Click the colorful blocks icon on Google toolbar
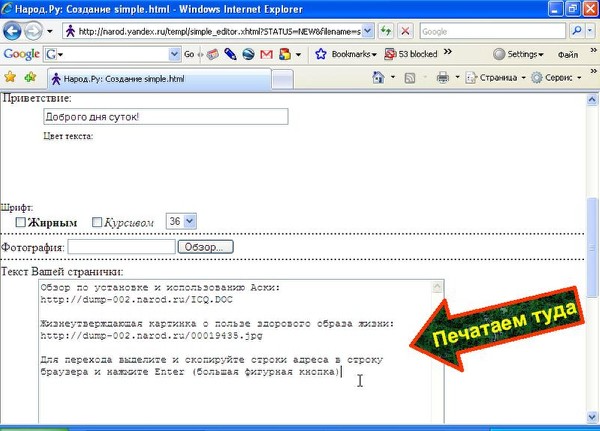 pyautogui.click(x=285, y=54)
